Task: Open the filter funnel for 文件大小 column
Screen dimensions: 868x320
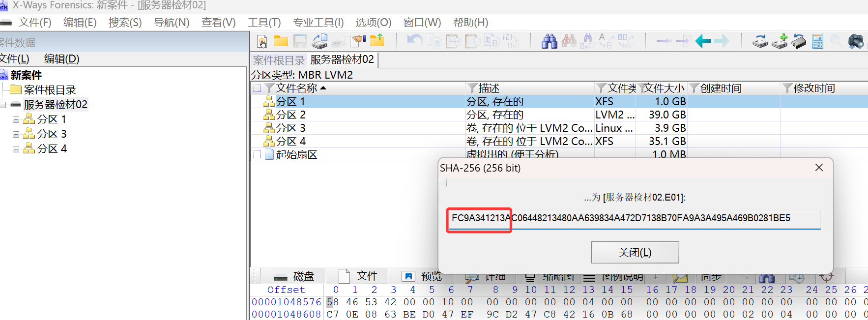Action: 642,88
